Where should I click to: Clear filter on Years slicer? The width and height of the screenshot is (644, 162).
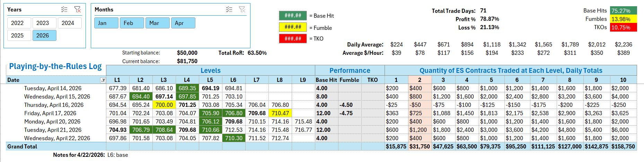(78, 9)
